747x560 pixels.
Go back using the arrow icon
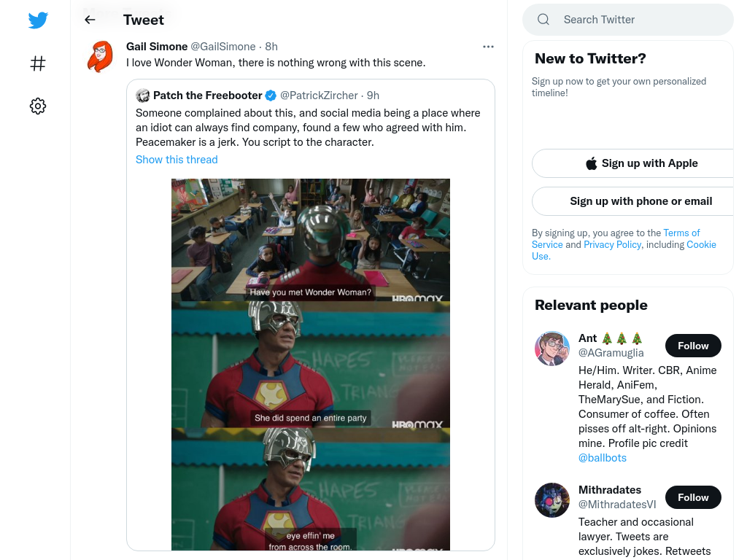[90, 20]
